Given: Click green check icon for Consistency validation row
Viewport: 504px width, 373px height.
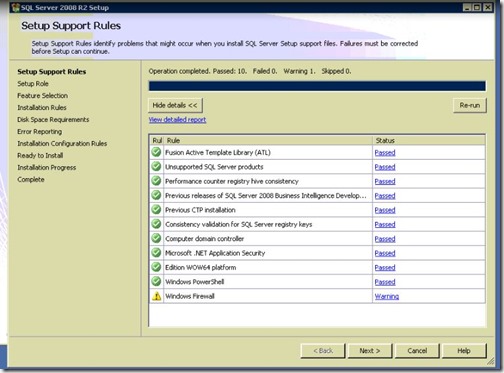Looking at the screenshot, I should point(156,224).
